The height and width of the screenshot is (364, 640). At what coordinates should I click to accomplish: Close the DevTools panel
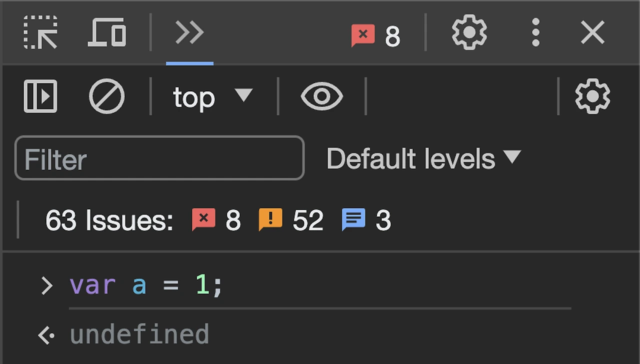[x=592, y=33]
